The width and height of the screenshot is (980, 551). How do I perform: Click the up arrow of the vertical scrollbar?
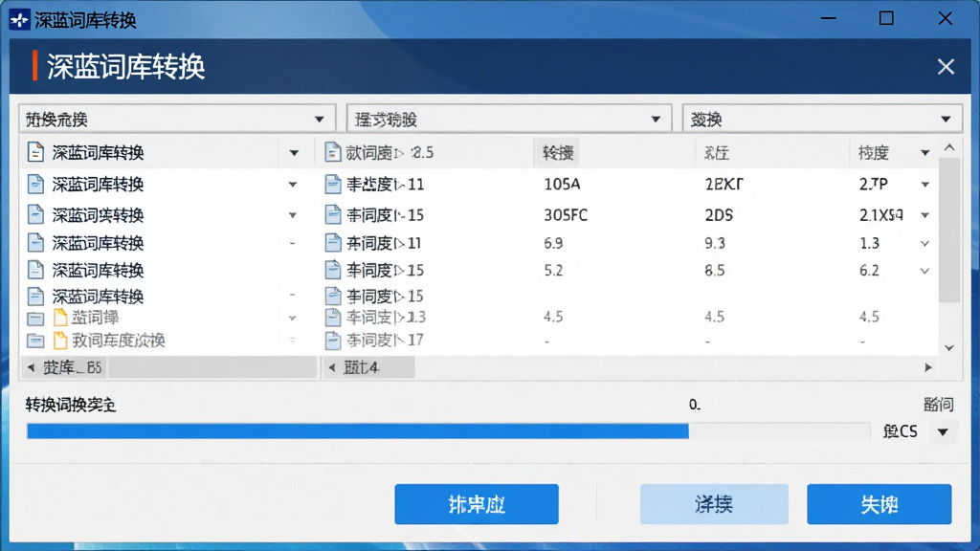click(949, 148)
